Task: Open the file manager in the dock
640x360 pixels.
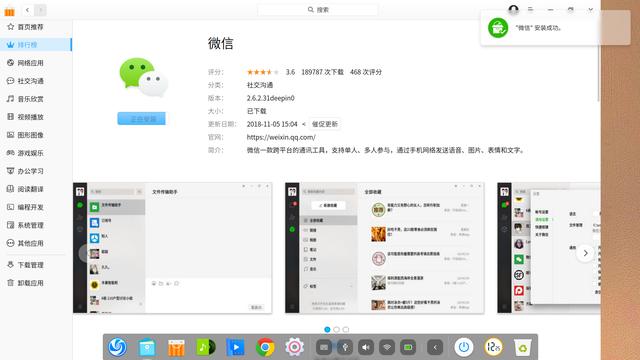Action: tap(147, 347)
